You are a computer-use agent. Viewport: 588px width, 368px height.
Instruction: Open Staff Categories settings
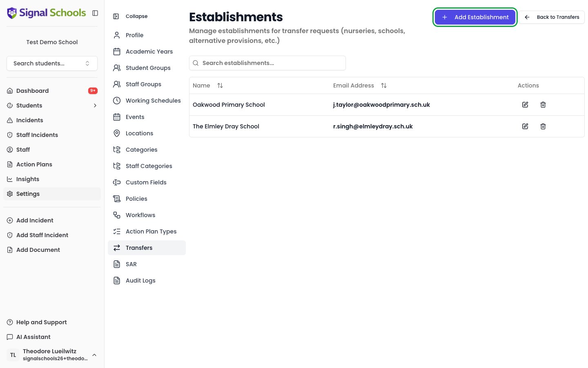[147, 166]
